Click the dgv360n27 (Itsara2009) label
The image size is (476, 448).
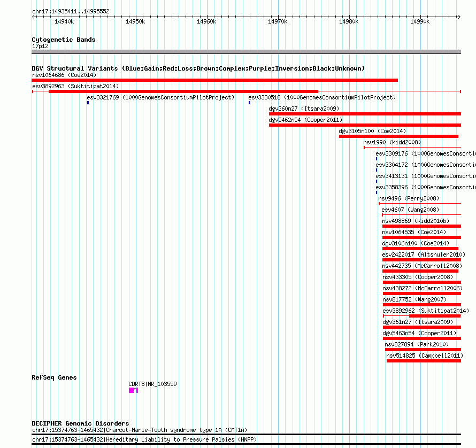tap(304, 109)
